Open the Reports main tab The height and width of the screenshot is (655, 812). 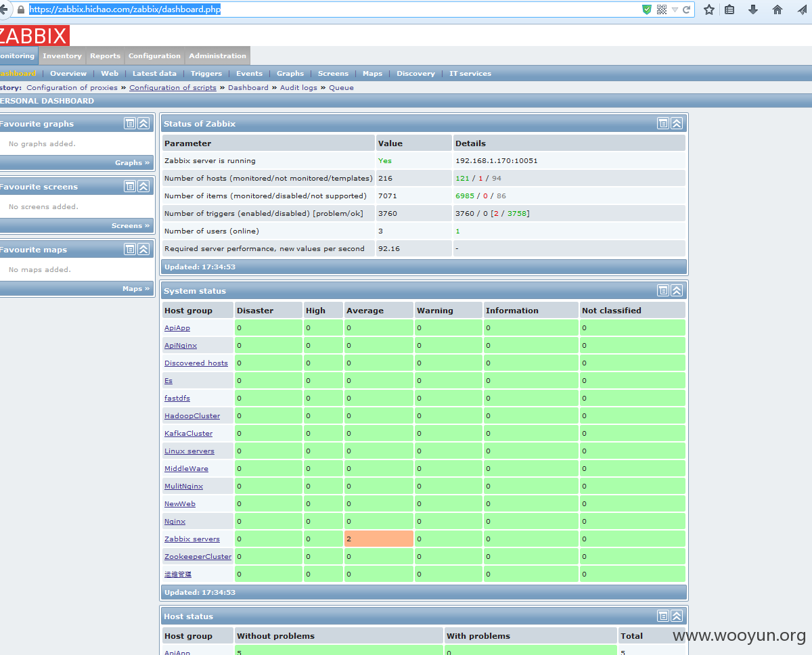pos(105,56)
